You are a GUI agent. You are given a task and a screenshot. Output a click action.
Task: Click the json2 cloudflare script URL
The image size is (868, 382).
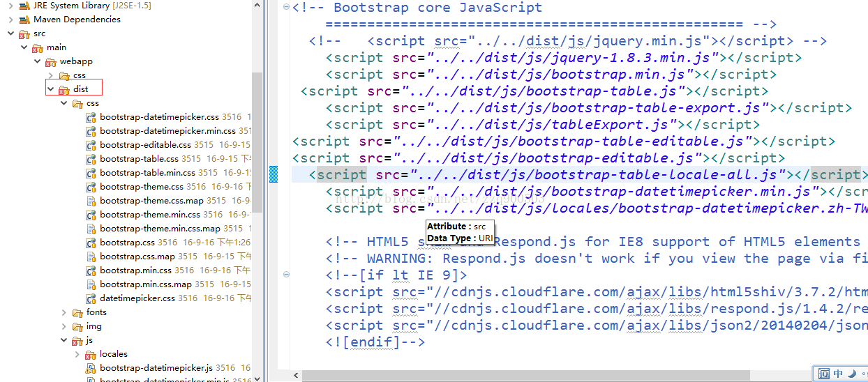coord(647,325)
